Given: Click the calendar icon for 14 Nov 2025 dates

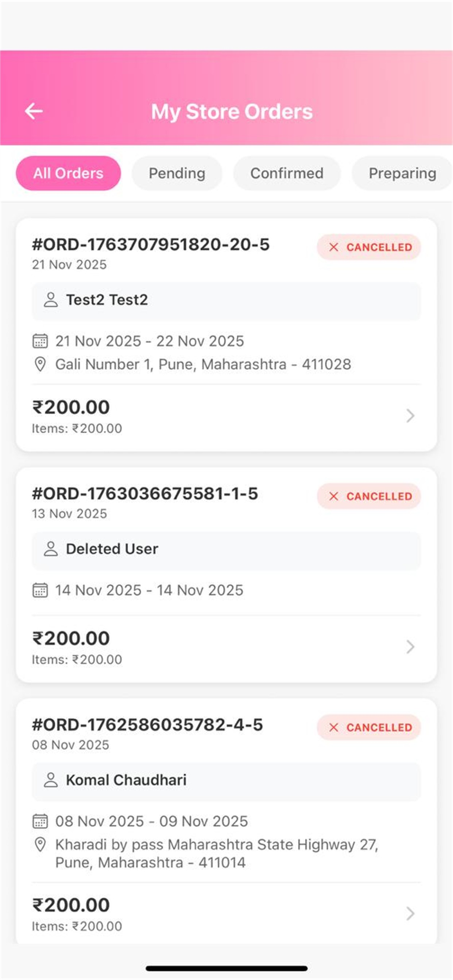Looking at the screenshot, I should tap(40, 590).
